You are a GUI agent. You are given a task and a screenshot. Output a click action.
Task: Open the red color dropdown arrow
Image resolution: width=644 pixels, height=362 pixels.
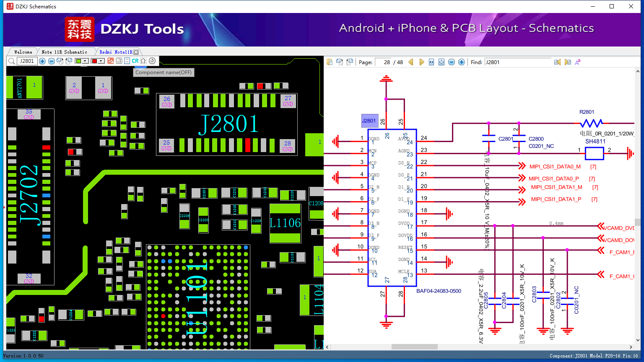pyautogui.click(x=101, y=61)
